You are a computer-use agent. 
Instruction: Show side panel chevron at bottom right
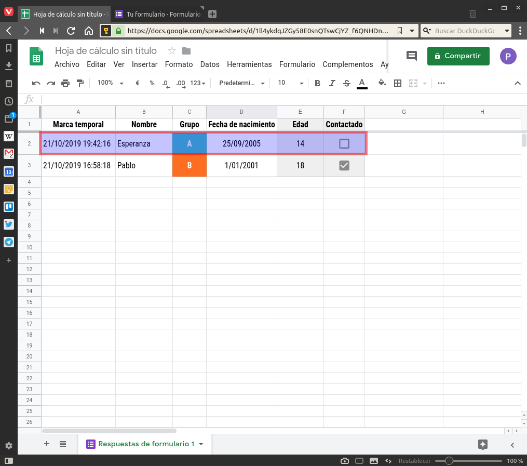tap(512, 445)
